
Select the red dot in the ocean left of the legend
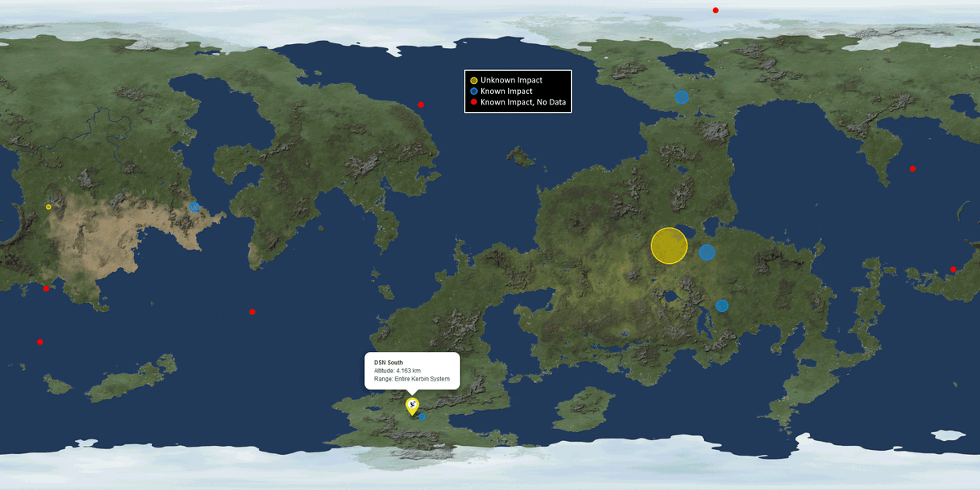[x=421, y=105]
